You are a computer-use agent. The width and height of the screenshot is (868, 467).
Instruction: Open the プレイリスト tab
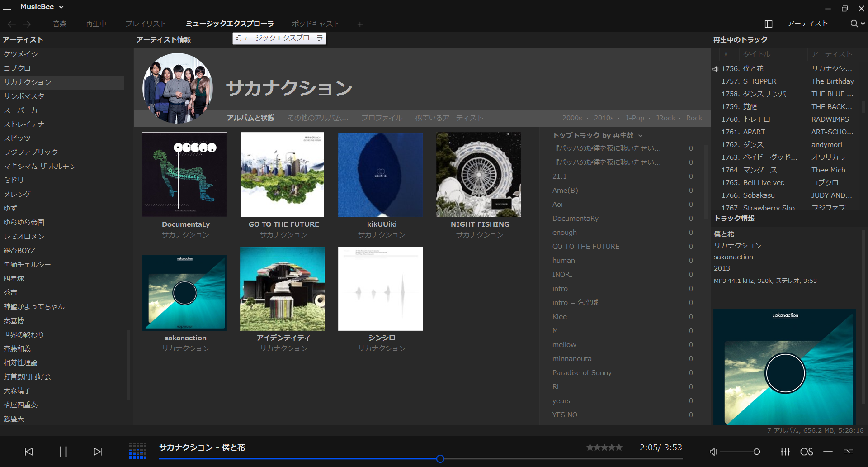coord(146,24)
